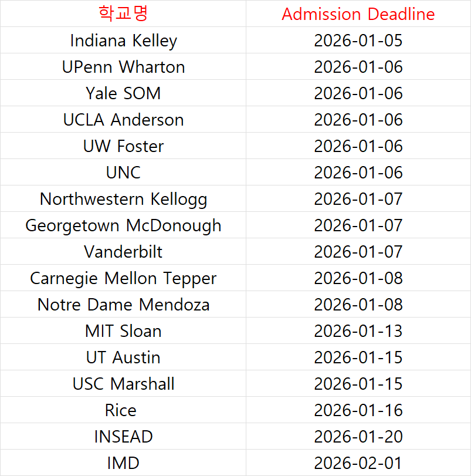The width and height of the screenshot is (471, 476).
Task: Select the MIT Sloan cell
Action: pyautogui.click(x=123, y=330)
